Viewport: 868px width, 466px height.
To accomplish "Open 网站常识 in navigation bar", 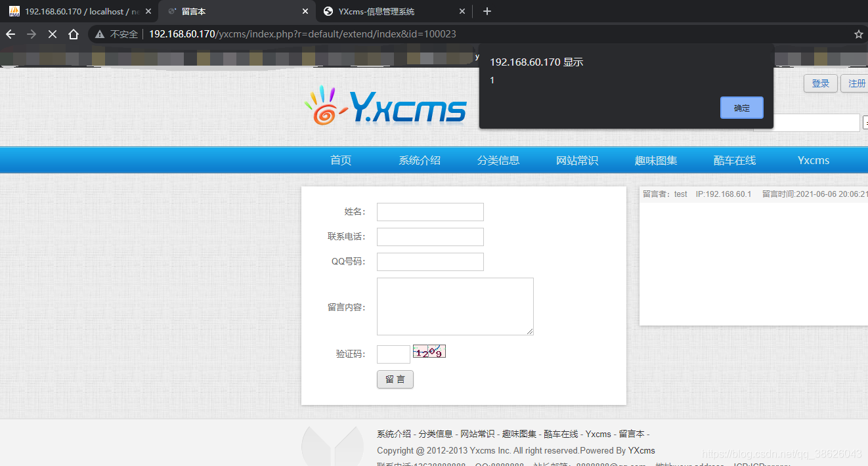I will pyautogui.click(x=577, y=160).
